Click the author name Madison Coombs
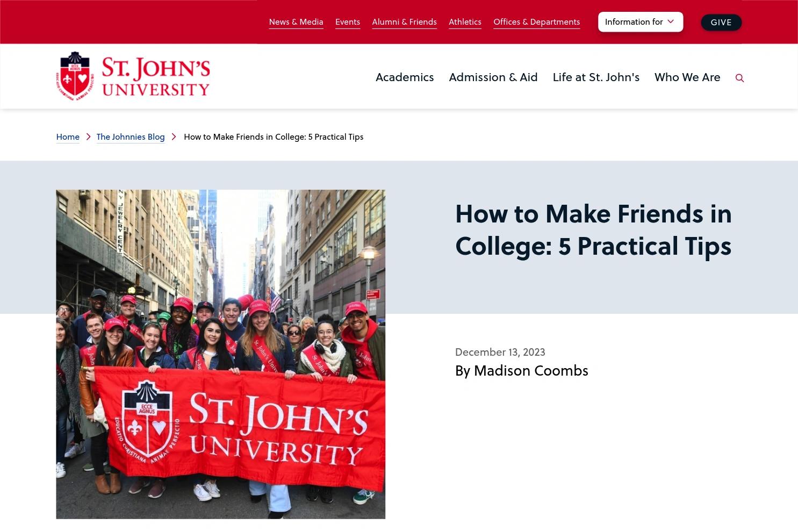 pyautogui.click(x=531, y=370)
